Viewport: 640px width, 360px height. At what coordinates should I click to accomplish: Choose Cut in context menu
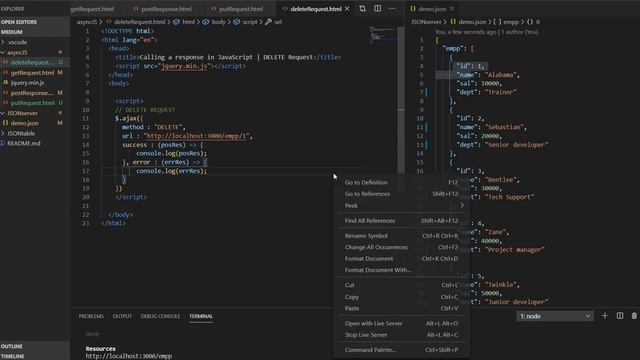402,285
